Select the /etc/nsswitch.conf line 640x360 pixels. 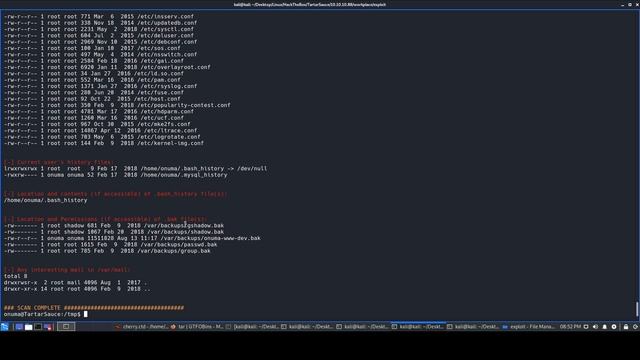coord(100,54)
